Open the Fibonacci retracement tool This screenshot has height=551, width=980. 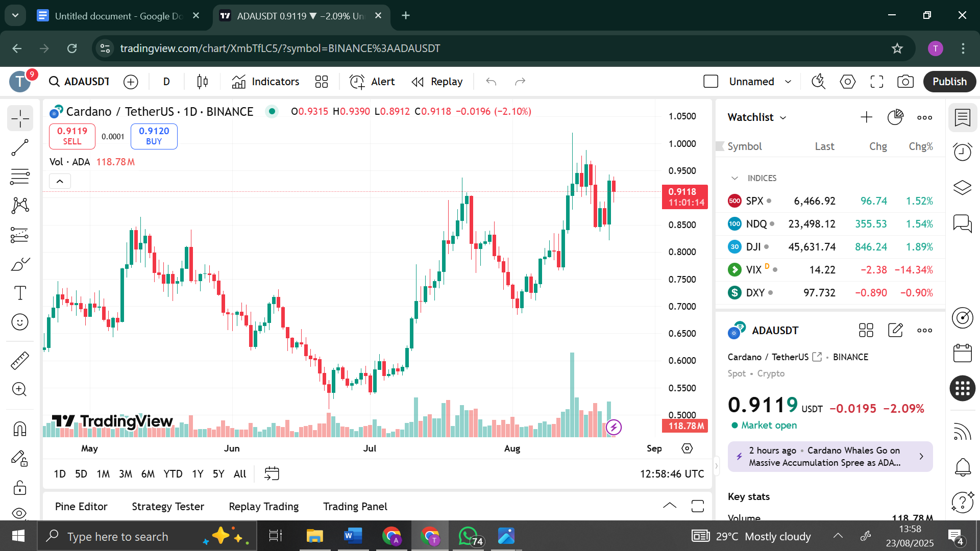click(x=20, y=177)
